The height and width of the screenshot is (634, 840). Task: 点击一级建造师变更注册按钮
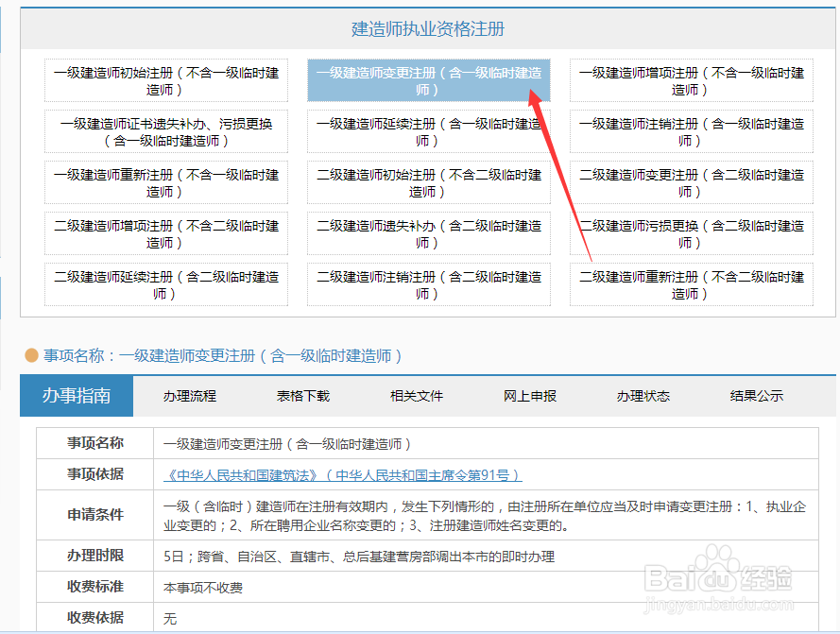428,79
